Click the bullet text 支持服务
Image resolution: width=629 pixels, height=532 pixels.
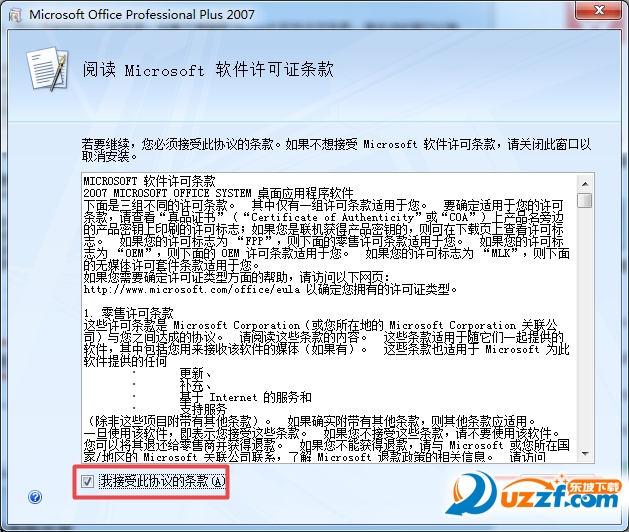pyautogui.click(x=203, y=409)
